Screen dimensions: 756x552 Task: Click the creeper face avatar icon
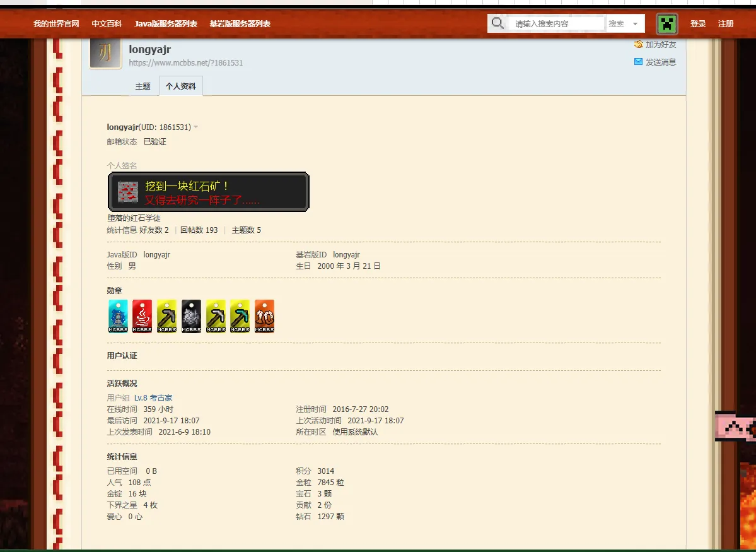(667, 23)
